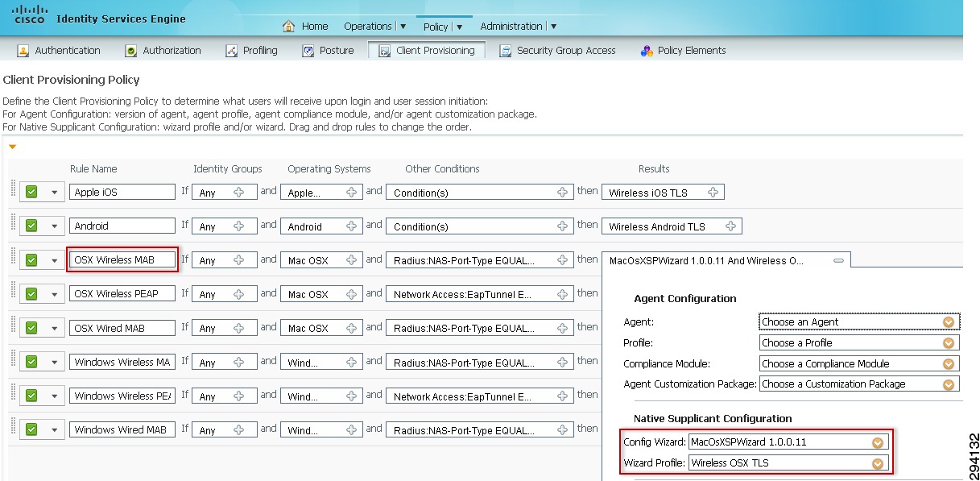980x481 pixels.
Task: Open the Policy Elements tab
Action: click(x=683, y=50)
